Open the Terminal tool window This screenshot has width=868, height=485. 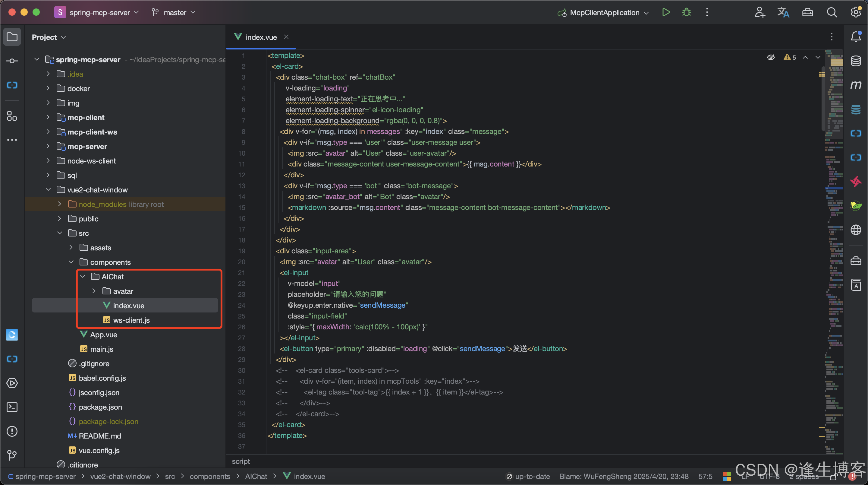pos(12,407)
